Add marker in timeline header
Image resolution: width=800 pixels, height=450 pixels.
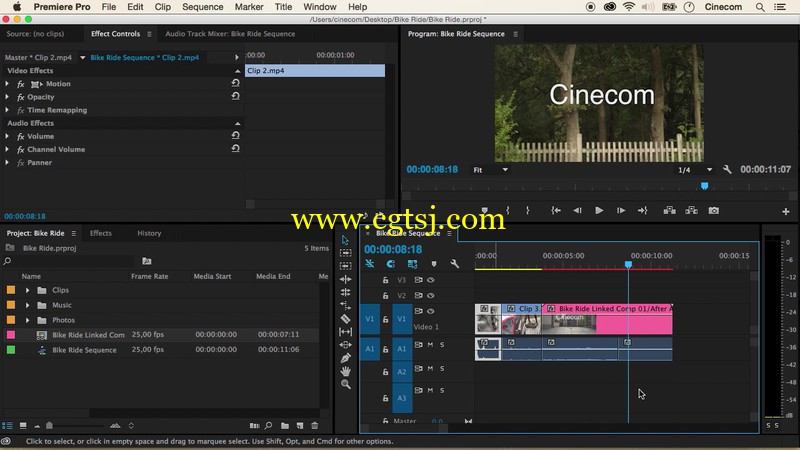point(434,264)
